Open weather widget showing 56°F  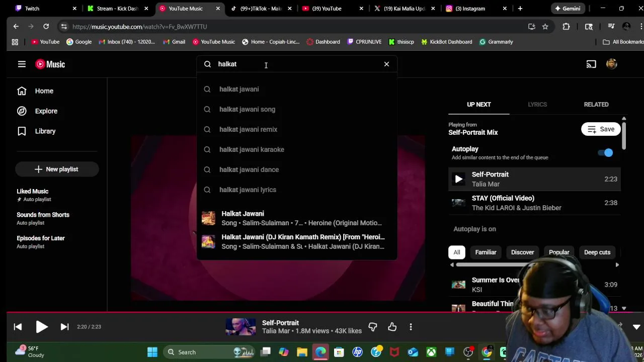coord(30,352)
